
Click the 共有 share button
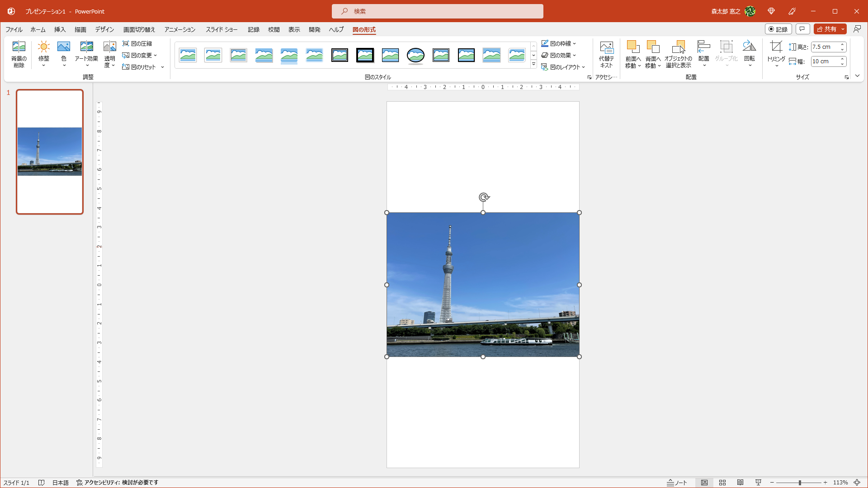(x=827, y=29)
